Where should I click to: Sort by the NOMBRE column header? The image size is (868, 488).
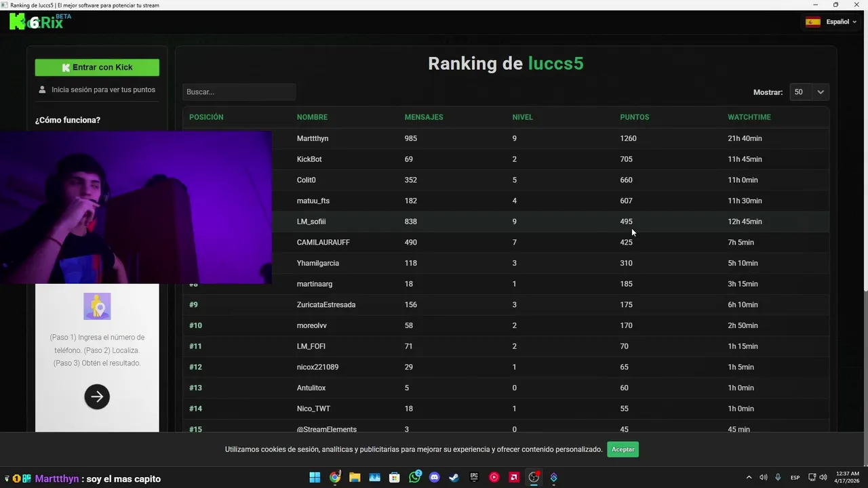click(312, 117)
